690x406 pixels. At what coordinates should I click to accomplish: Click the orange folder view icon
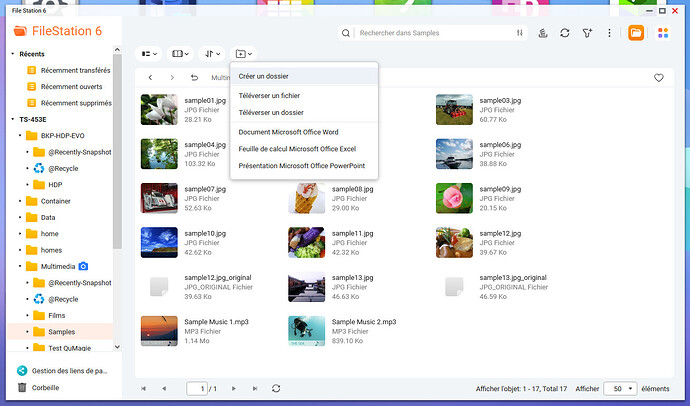click(637, 33)
